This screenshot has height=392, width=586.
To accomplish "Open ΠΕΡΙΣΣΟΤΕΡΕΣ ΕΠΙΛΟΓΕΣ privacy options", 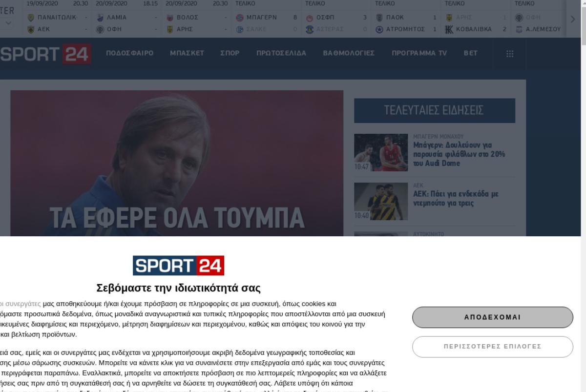I will [x=493, y=347].
